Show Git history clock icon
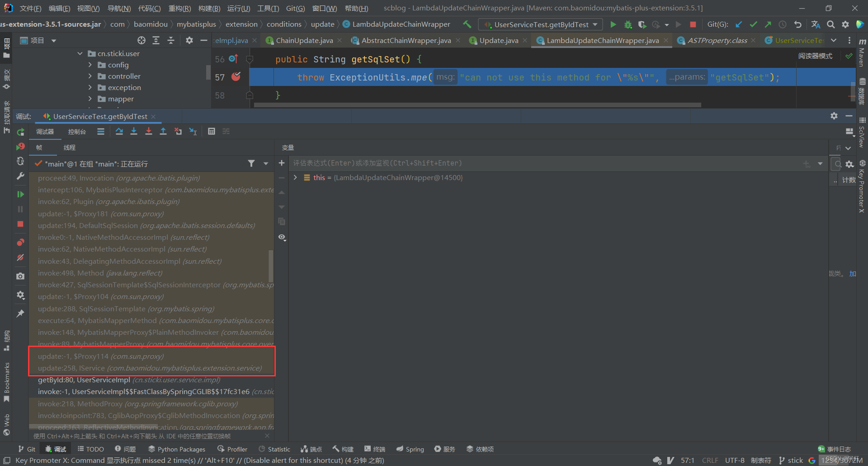 [783, 24]
